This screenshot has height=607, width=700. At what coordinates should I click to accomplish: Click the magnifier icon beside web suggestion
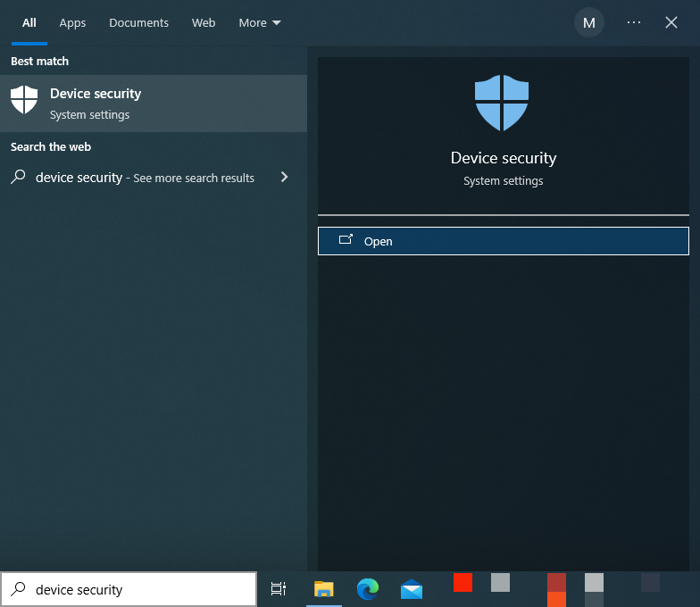(x=18, y=177)
